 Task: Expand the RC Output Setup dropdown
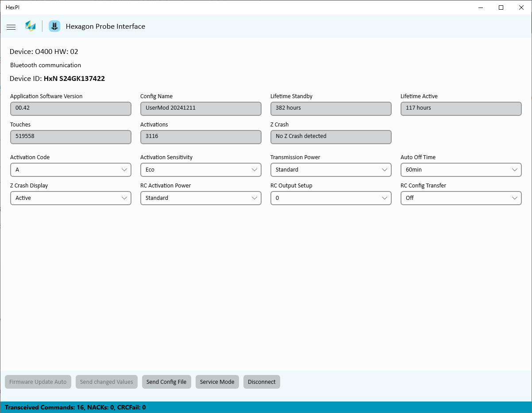(x=331, y=198)
